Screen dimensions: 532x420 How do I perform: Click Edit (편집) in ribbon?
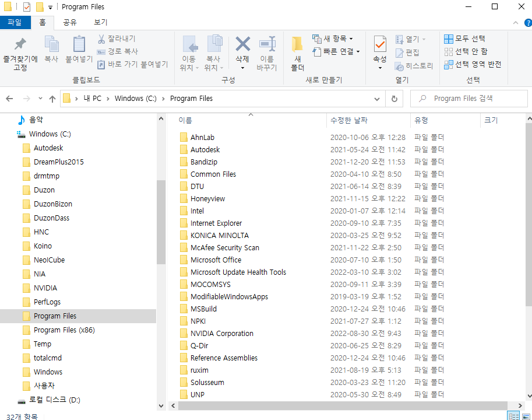click(407, 52)
